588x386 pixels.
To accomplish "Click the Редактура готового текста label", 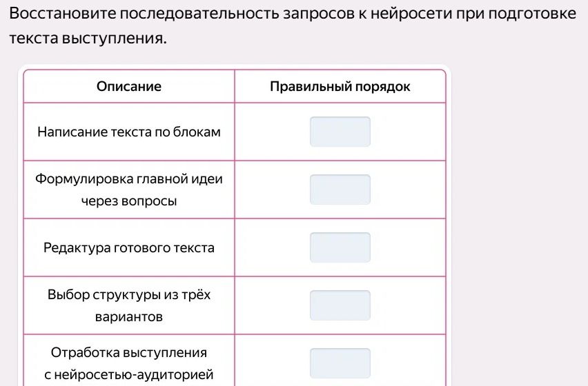I will pyautogui.click(x=129, y=248).
